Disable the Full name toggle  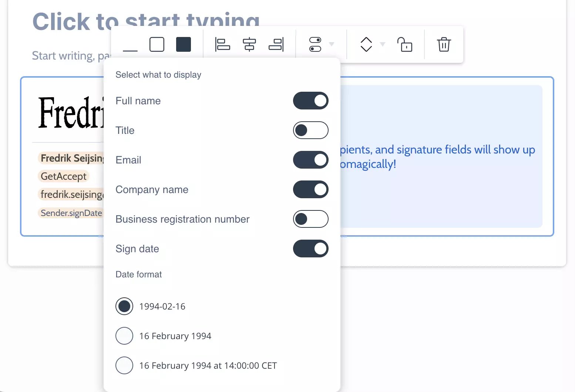coord(310,101)
